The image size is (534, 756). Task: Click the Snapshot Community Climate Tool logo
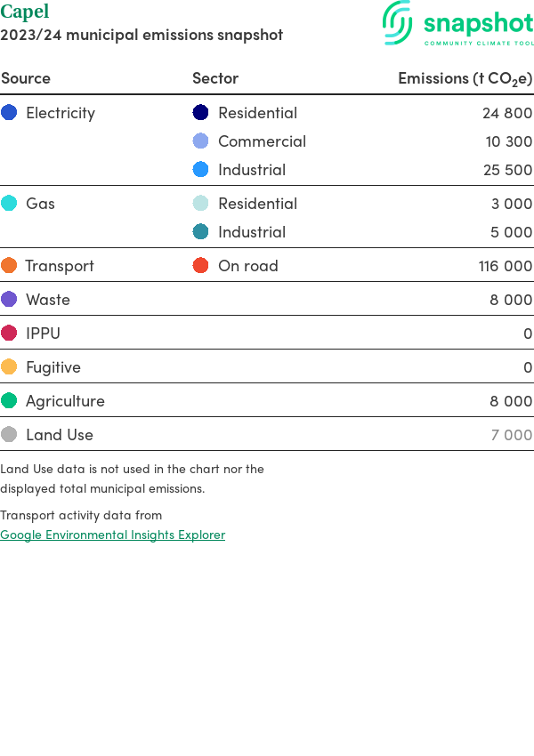click(x=457, y=23)
